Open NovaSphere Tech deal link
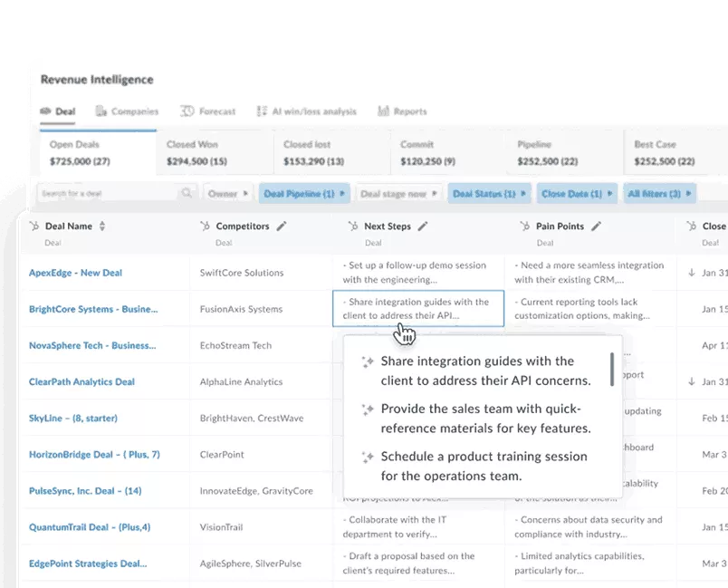The height and width of the screenshot is (588, 728). pyautogui.click(x=92, y=345)
